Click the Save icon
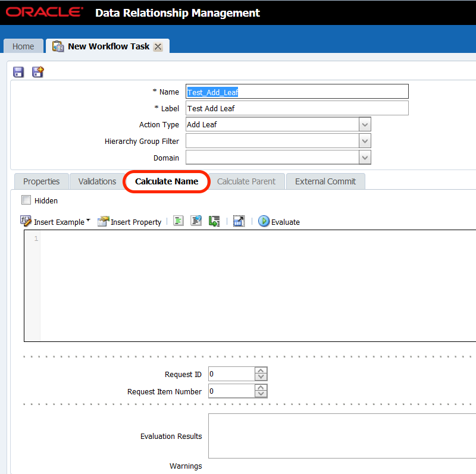Screen dimensions: 476x474 pyautogui.click(x=18, y=72)
